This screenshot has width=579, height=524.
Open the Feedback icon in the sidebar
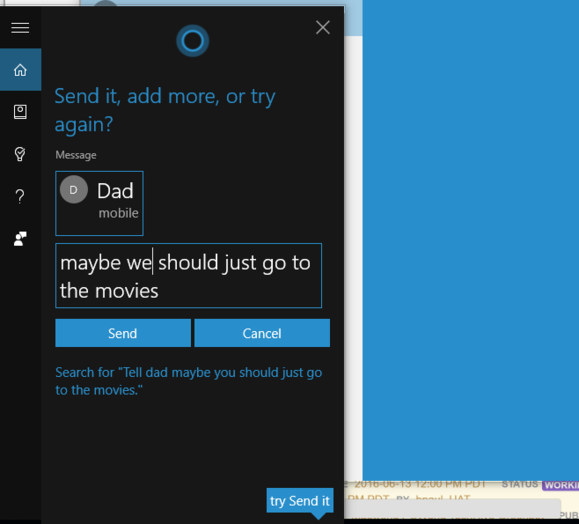pyautogui.click(x=20, y=239)
